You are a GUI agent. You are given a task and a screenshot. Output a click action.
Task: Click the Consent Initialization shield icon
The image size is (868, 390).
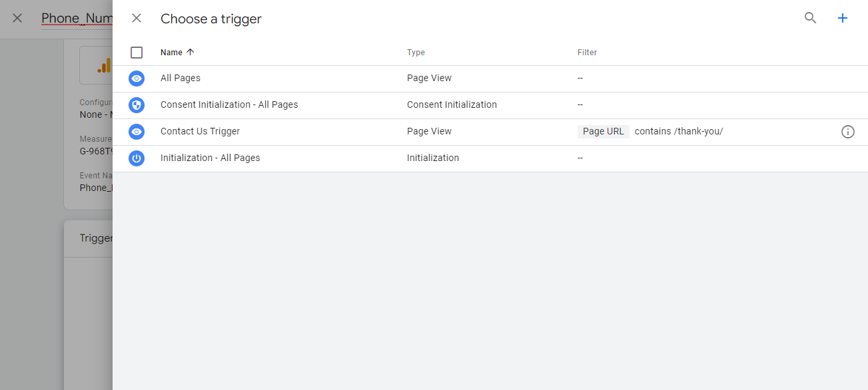point(137,105)
